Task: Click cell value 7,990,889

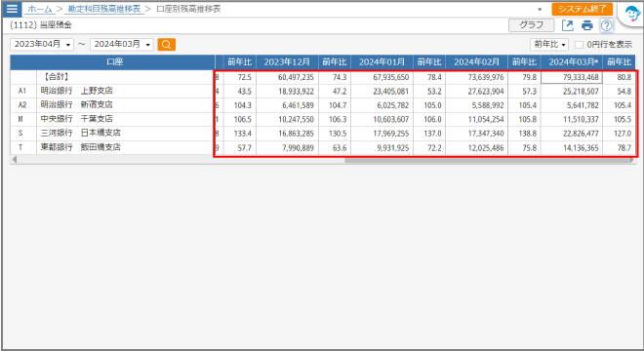Action: [287, 148]
